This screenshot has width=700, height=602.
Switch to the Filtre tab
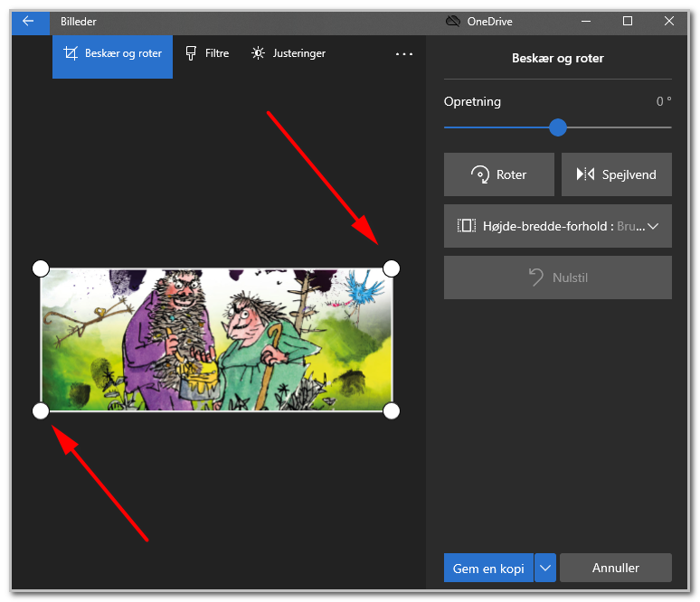pyautogui.click(x=208, y=53)
